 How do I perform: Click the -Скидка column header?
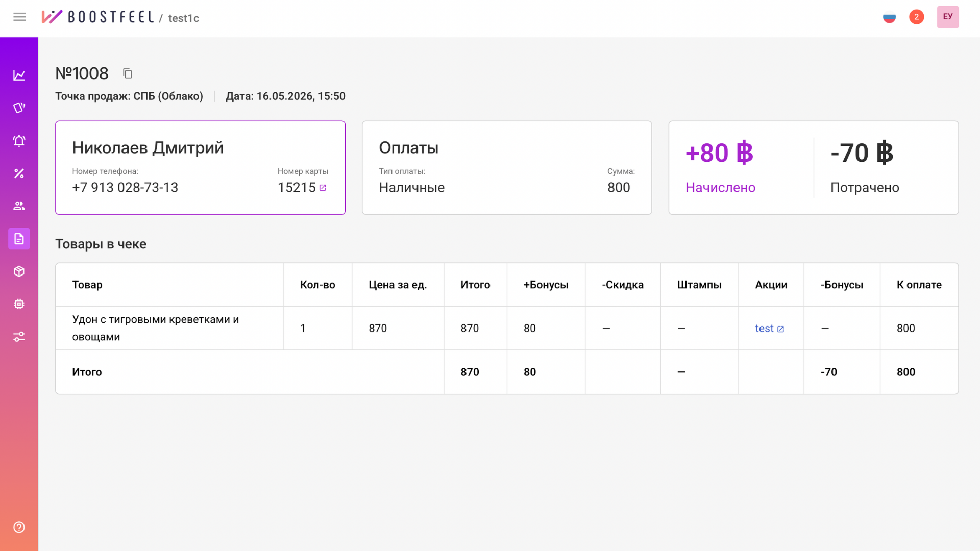point(623,285)
